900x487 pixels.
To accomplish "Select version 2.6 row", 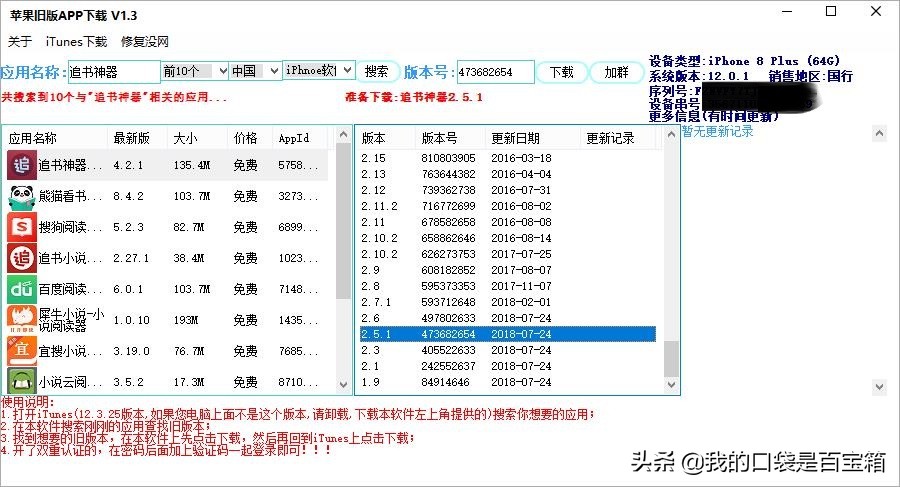I will [x=507, y=318].
